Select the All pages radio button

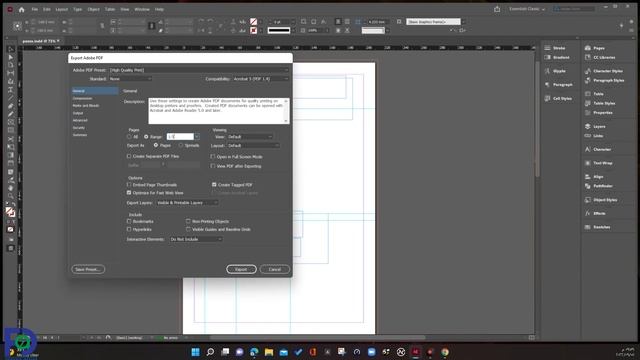click(129, 137)
